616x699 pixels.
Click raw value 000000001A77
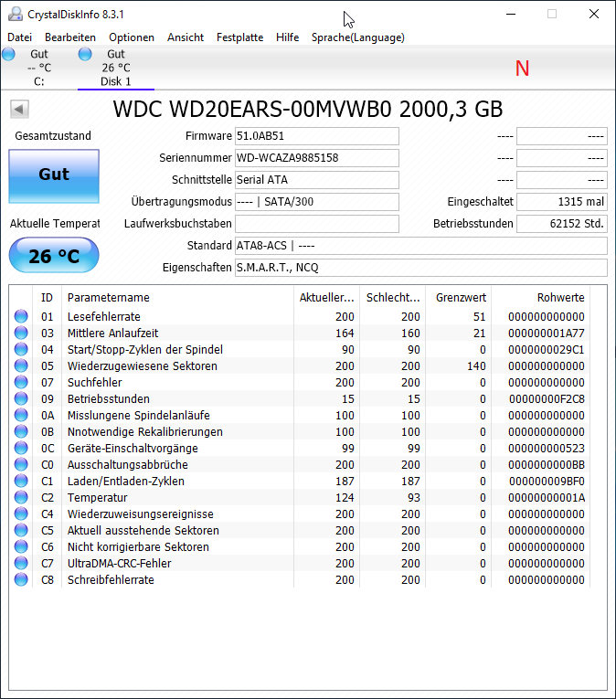click(547, 333)
